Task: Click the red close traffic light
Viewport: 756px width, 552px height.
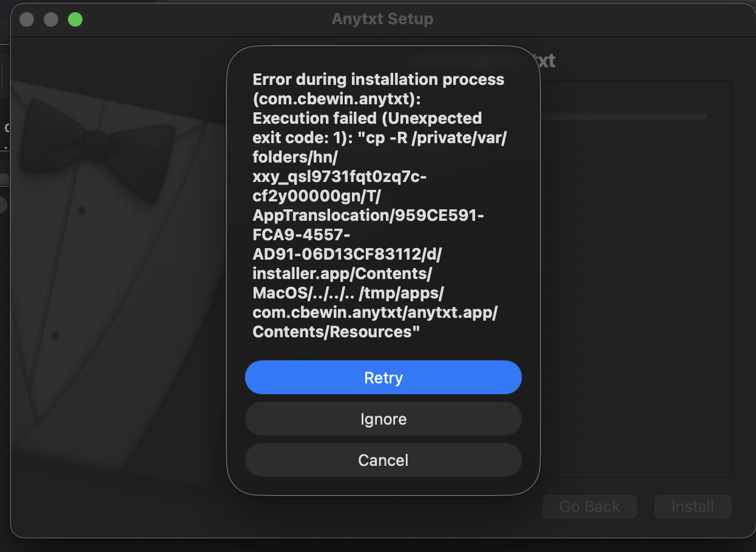Action: [x=27, y=19]
